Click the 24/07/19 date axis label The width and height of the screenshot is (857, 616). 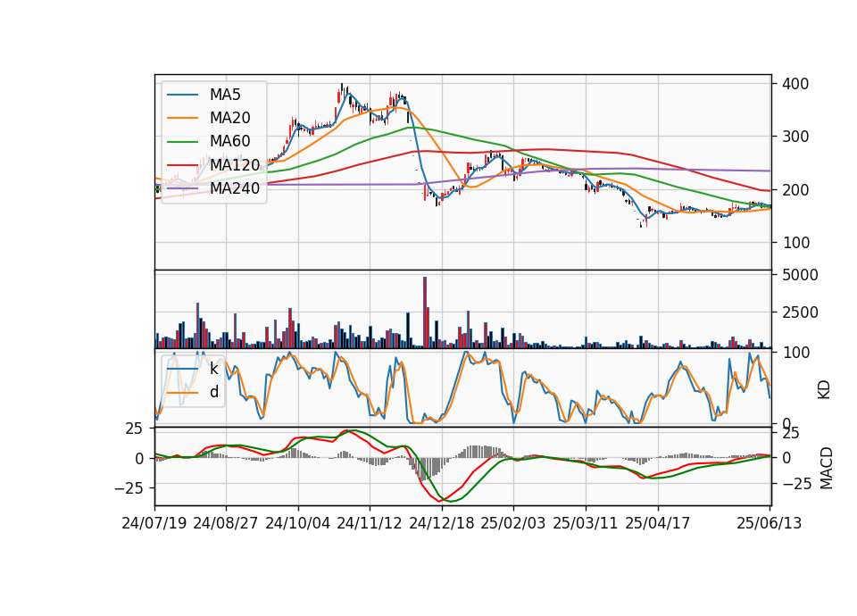[154, 523]
